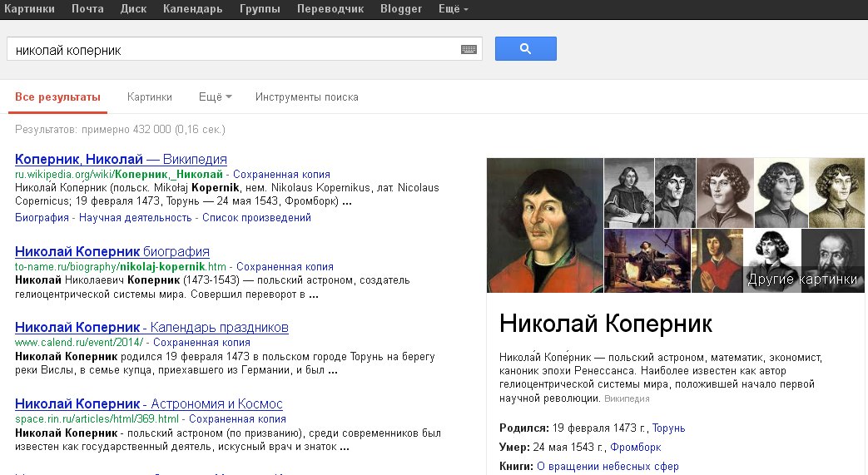Open Почта in the top navigation bar
Screen dimensions: 868x475
[x=87, y=9]
